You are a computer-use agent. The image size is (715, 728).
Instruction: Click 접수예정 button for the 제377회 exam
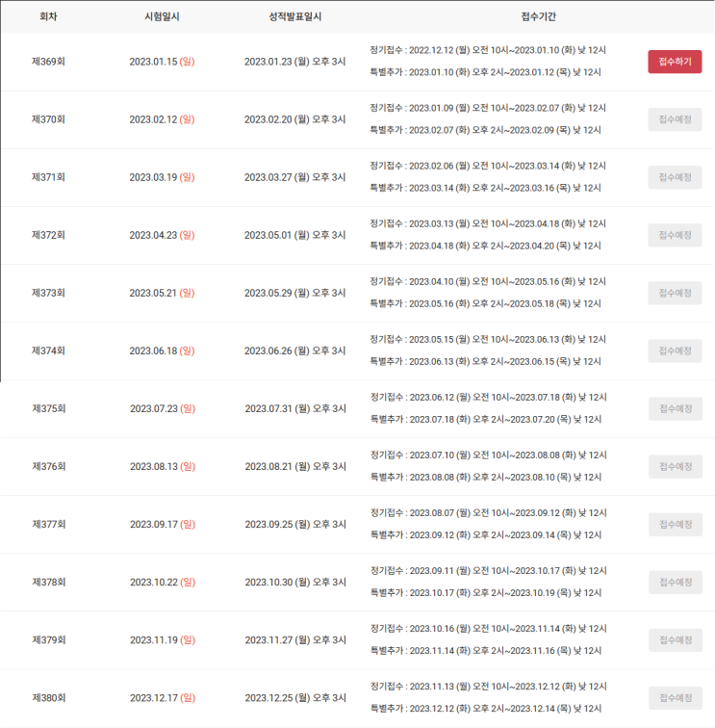pos(675,524)
